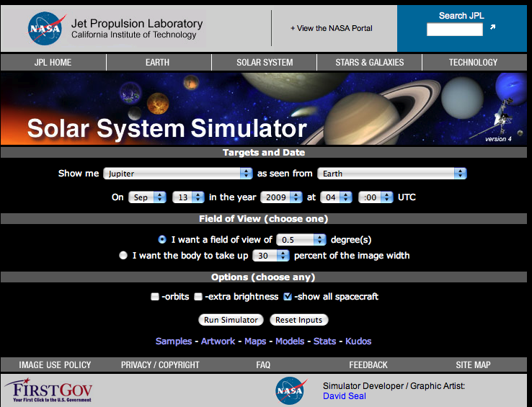Open the hour dropdown showing 04
532x407 pixels.
[336, 197]
